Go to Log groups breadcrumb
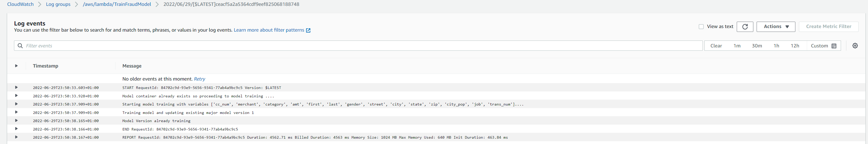Image resolution: width=868 pixels, height=144 pixels. coord(58,4)
